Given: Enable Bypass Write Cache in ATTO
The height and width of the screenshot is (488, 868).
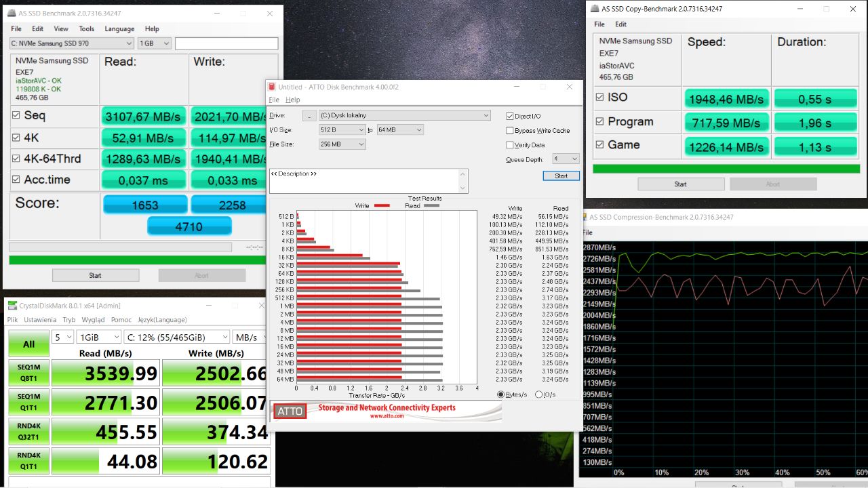Looking at the screenshot, I should click(510, 130).
